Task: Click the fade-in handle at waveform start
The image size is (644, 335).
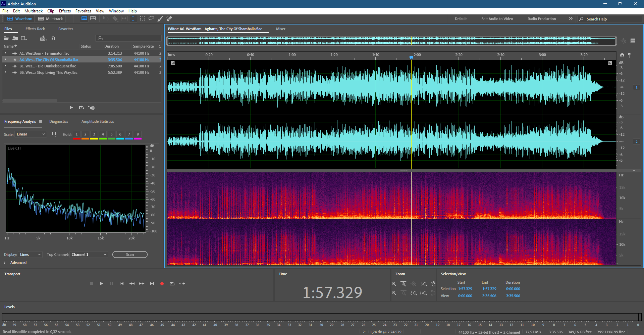Action: (x=173, y=63)
